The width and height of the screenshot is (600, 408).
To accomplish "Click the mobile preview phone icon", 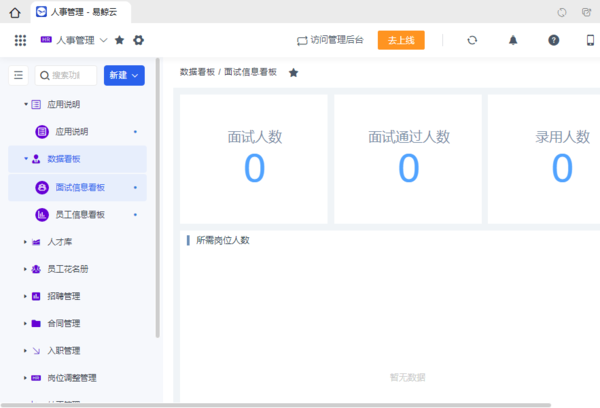I will [x=592, y=40].
